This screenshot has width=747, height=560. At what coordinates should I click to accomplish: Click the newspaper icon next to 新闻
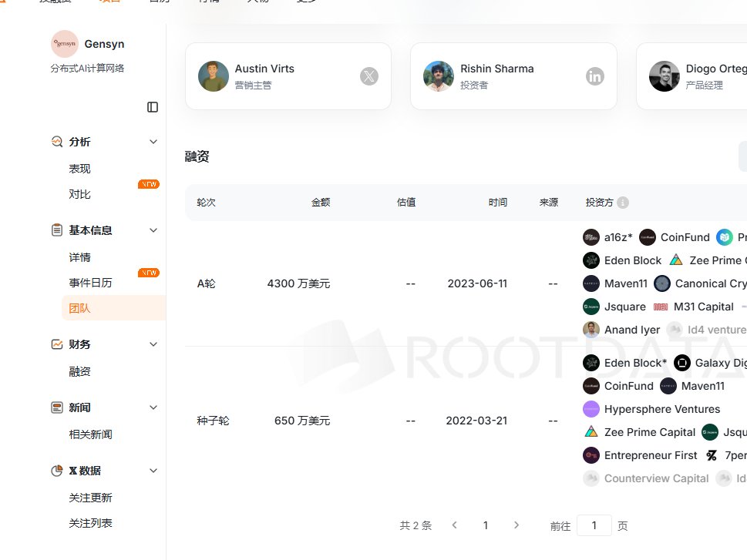[56, 407]
